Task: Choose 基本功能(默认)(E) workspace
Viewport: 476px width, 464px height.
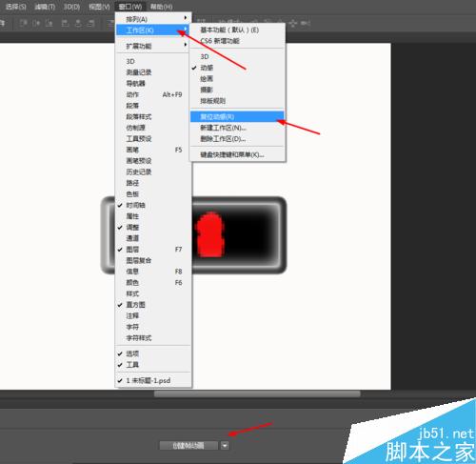Action: pyautogui.click(x=237, y=30)
